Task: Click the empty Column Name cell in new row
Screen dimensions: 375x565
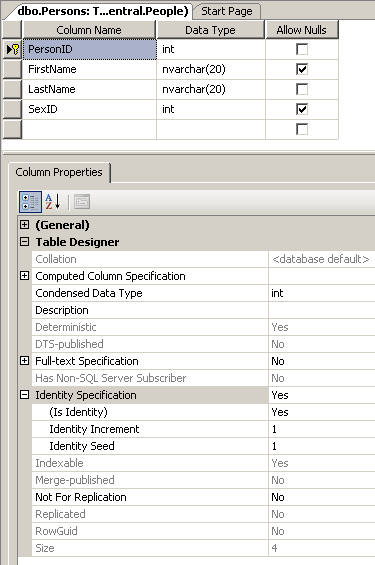Action: tap(90, 129)
